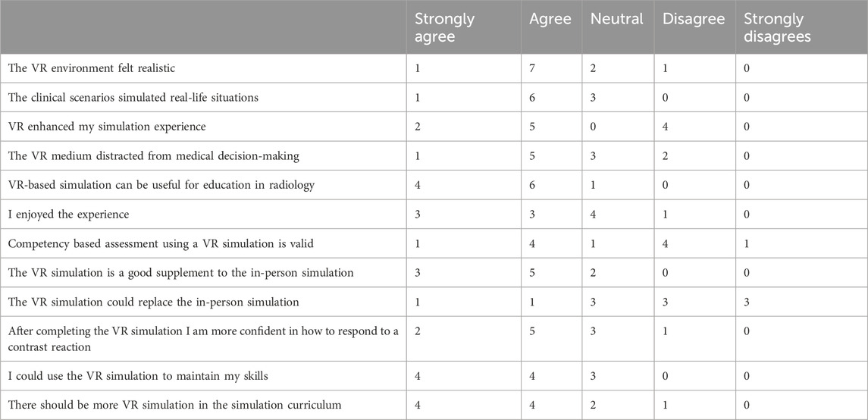Select the "Disagree" column header
The width and height of the screenshot is (868, 420).
(693, 20)
